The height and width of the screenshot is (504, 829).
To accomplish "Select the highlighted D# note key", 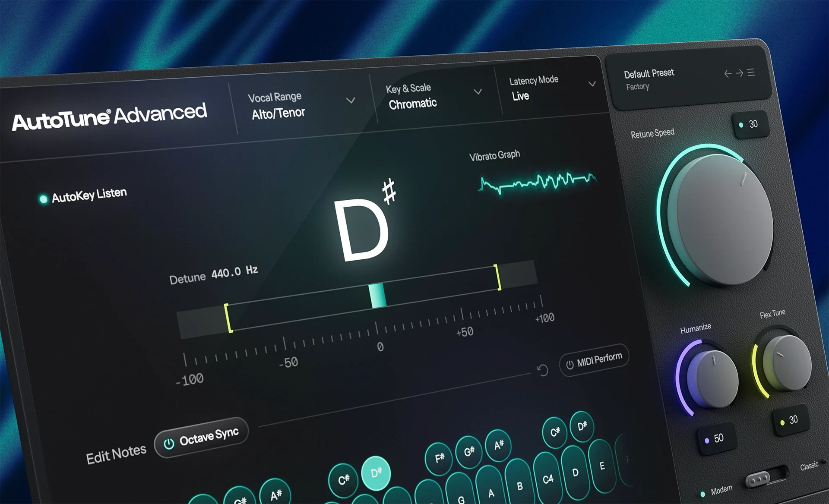I will point(376,473).
